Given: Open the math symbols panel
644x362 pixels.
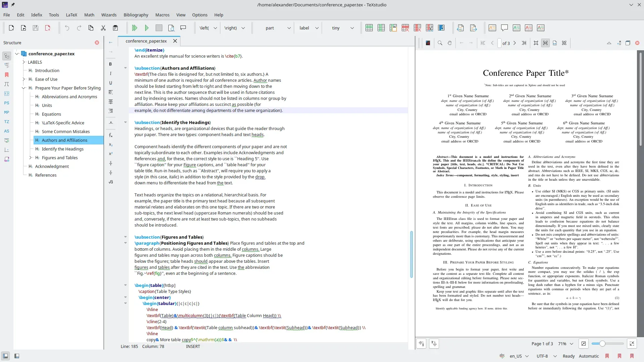Looking at the screenshot, I should coord(7,84).
